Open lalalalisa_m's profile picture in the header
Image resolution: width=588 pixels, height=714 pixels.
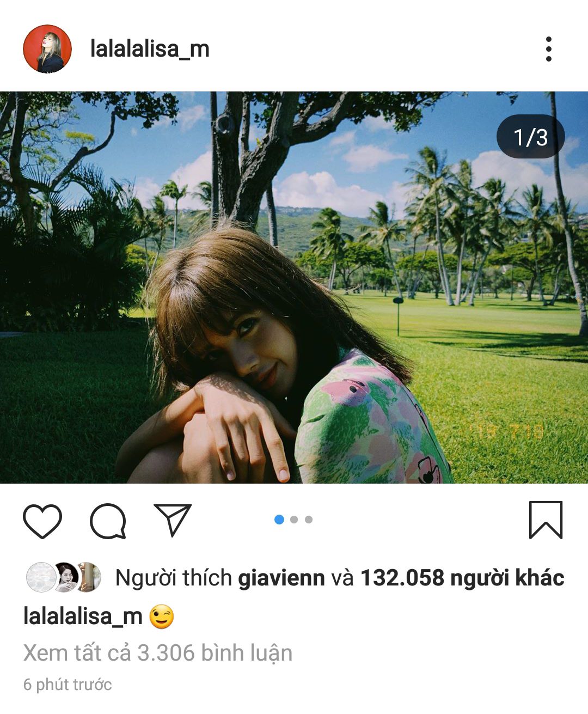pyautogui.click(x=47, y=49)
